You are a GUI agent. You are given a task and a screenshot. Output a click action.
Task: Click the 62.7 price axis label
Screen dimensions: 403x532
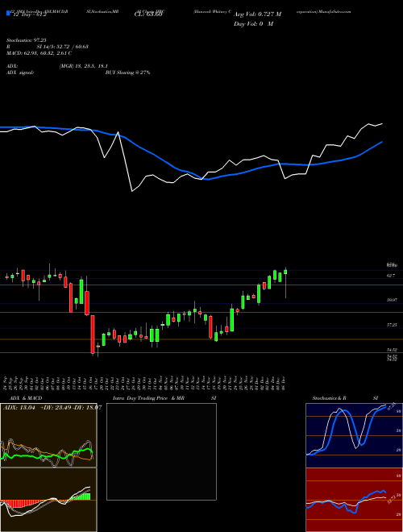[x=391, y=276]
